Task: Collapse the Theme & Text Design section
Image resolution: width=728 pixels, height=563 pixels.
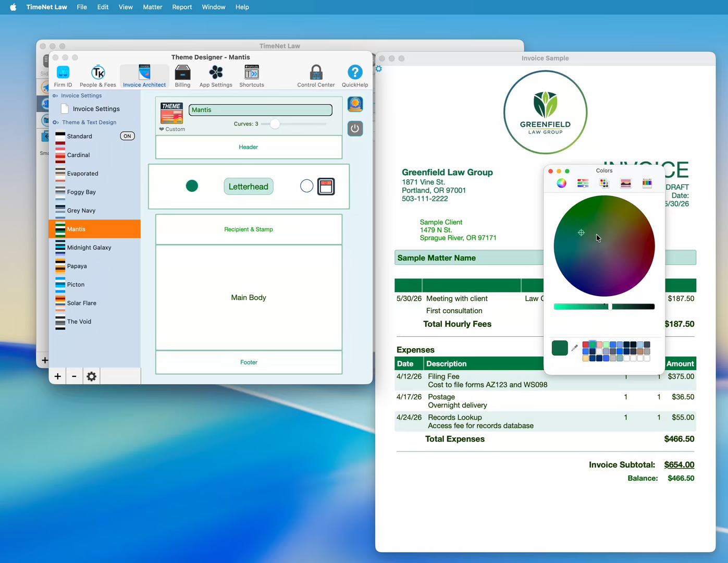Action: point(55,123)
